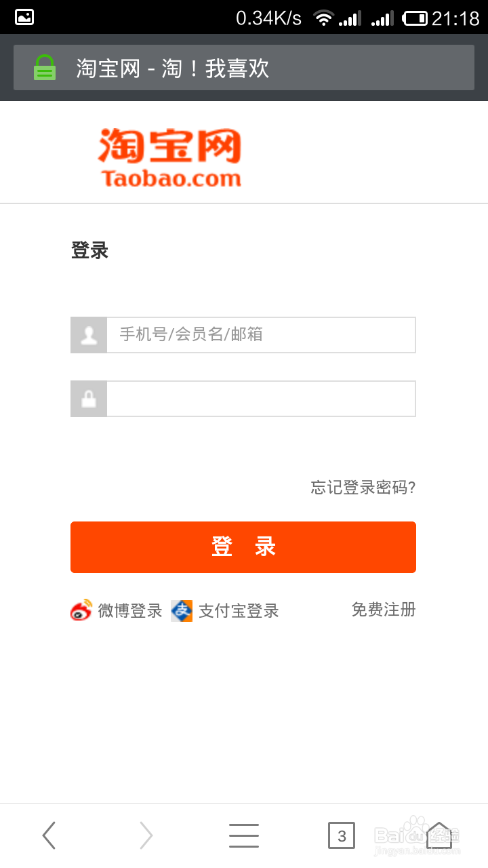Image resolution: width=488 pixels, height=868 pixels.
Task: Open the 免费注册 free registration link
Action: pyautogui.click(x=384, y=610)
